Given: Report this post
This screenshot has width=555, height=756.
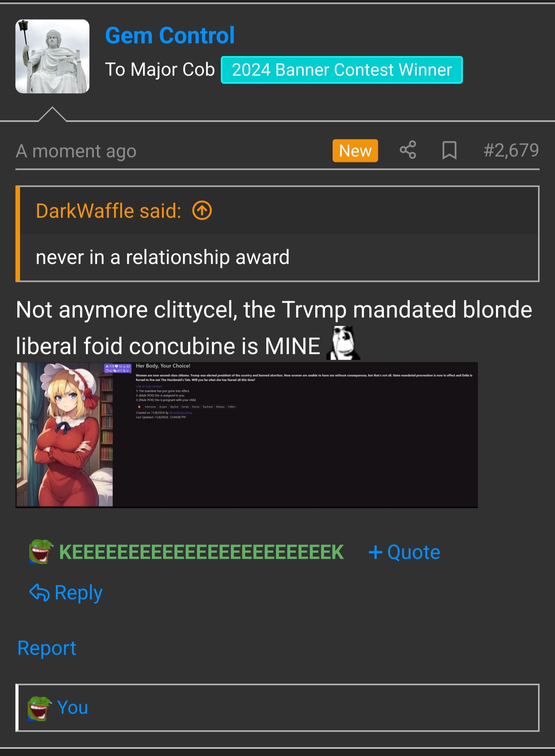Looking at the screenshot, I should [x=47, y=648].
